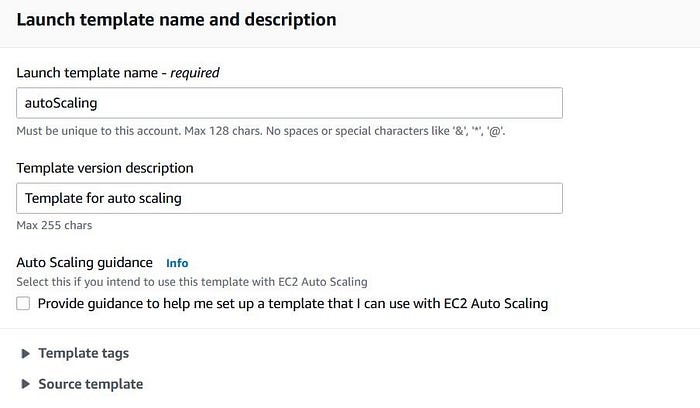Click the "Select this if you intend" helper text
700x408 pixels.
tap(192, 282)
